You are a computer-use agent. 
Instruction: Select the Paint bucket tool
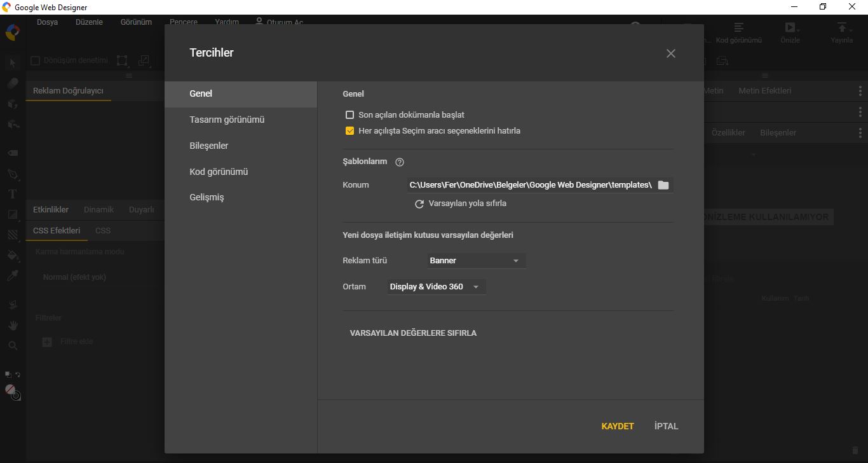[x=13, y=255]
